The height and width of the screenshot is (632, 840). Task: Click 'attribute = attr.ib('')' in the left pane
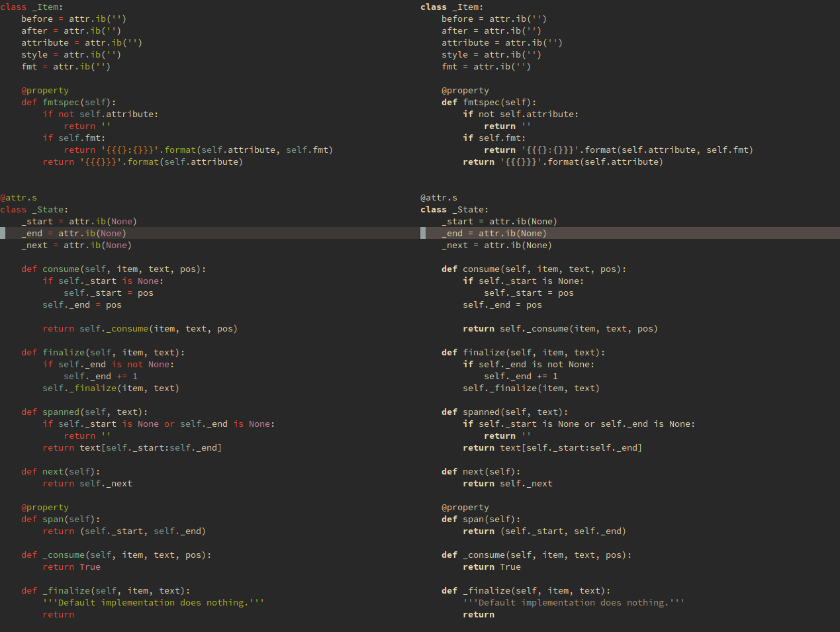click(x=81, y=43)
